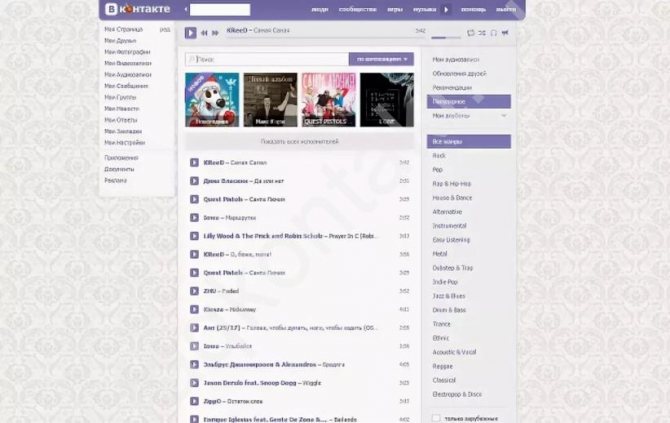Viewport: 670px width, 423px height.
Task: Seek on the track progress bar
Action: (326, 38)
